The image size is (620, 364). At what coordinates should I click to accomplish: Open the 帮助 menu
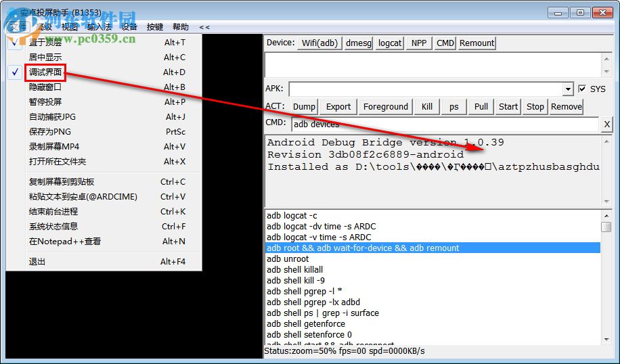[181, 27]
